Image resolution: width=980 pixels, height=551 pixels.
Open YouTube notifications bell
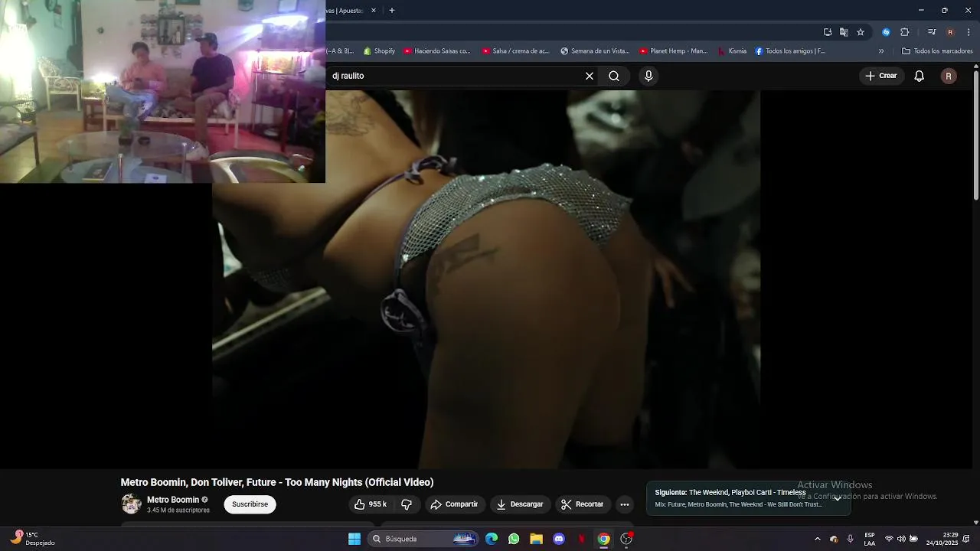pos(920,76)
